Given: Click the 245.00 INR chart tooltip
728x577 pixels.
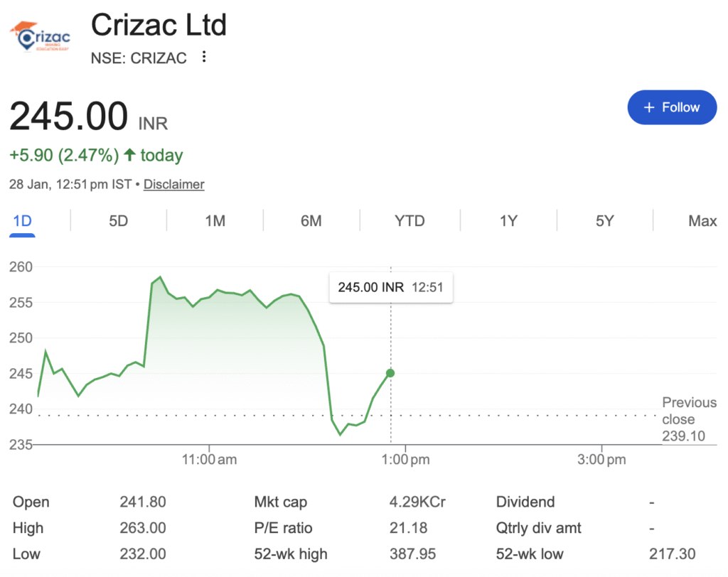Looking at the screenshot, I should pos(390,288).
